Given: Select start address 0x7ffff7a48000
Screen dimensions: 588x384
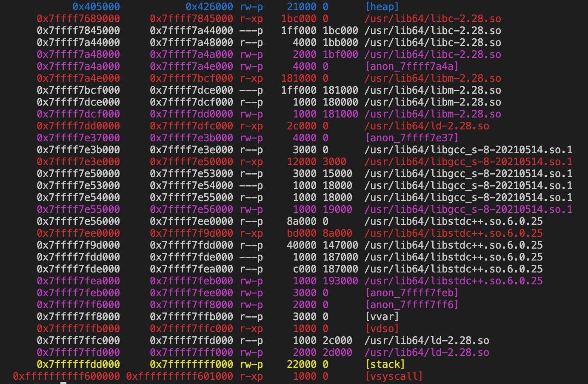Looking at the screenshot, I should click(x=78, y=54).
